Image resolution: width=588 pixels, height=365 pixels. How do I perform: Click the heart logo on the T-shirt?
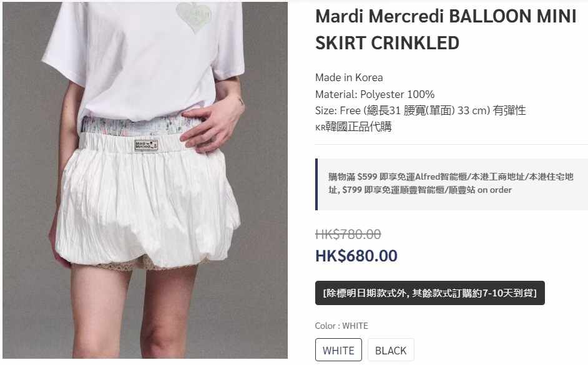194,17
